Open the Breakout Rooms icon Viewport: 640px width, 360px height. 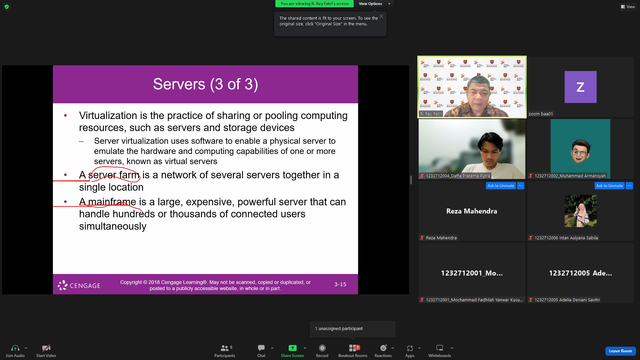click(x=352, y=348)
